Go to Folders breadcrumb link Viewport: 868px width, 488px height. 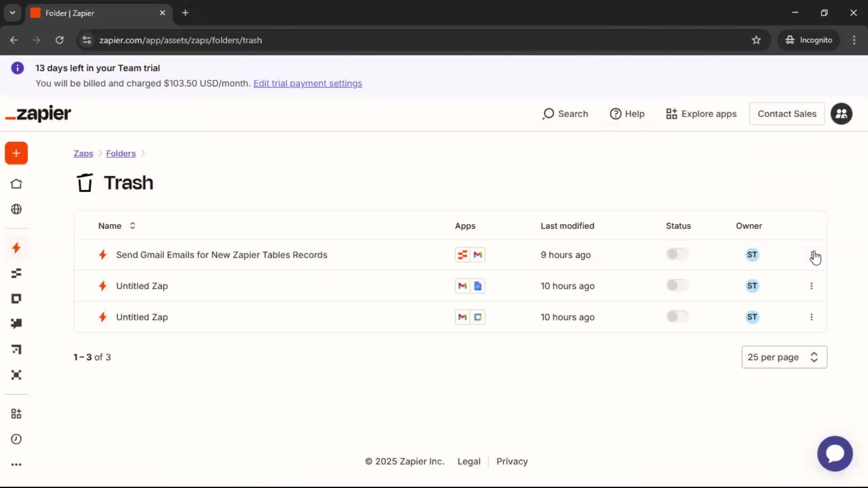(121, 154)
